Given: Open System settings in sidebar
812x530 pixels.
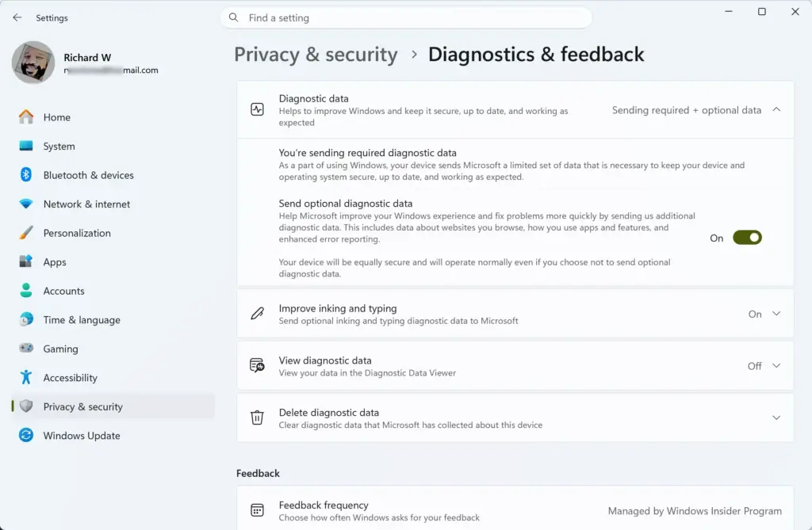Looking at the screenshot, I should pos(113,146).
